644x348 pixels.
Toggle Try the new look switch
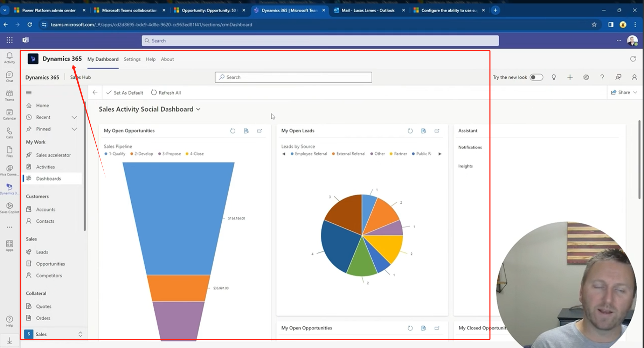tap(536, 77)
